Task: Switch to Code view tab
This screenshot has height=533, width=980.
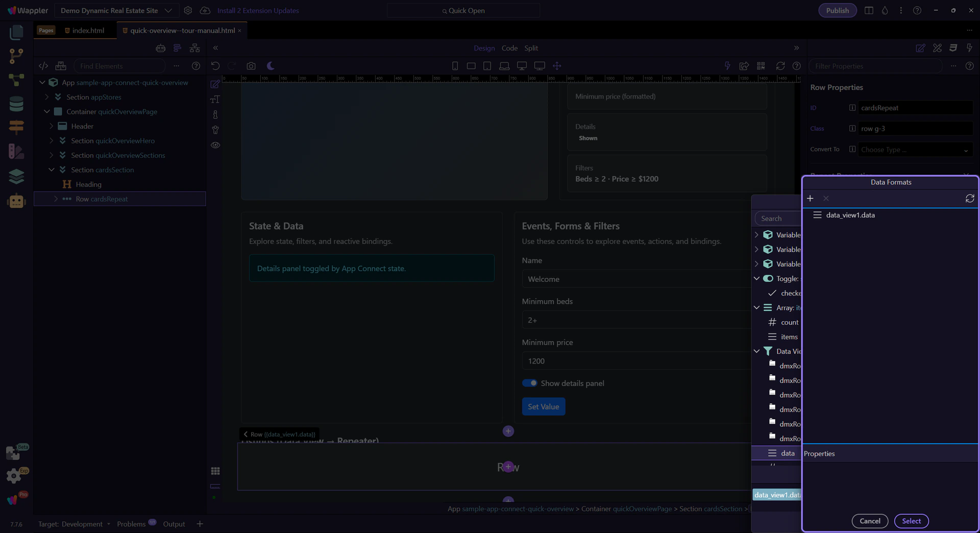Action: pos(509,48)
